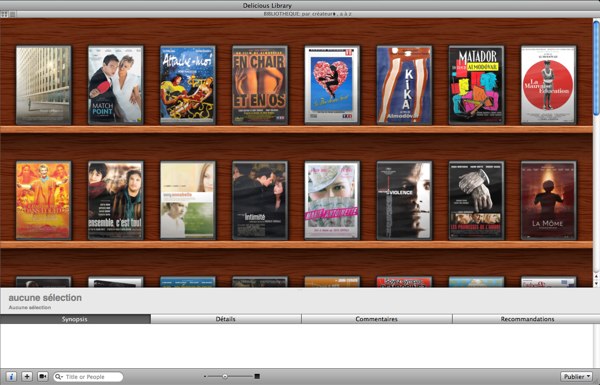
Task: Set covers to largest size icon
Action: pos(257,377)
